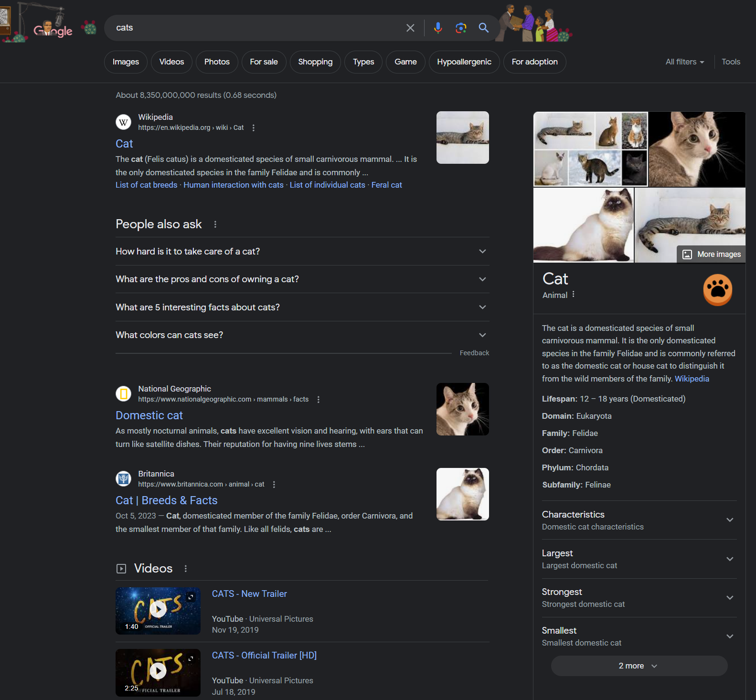The height and width of the screenshot is (700, 756).
Task: Switch to Videos results
Action: pyautogui.click(x=171, y=62)
